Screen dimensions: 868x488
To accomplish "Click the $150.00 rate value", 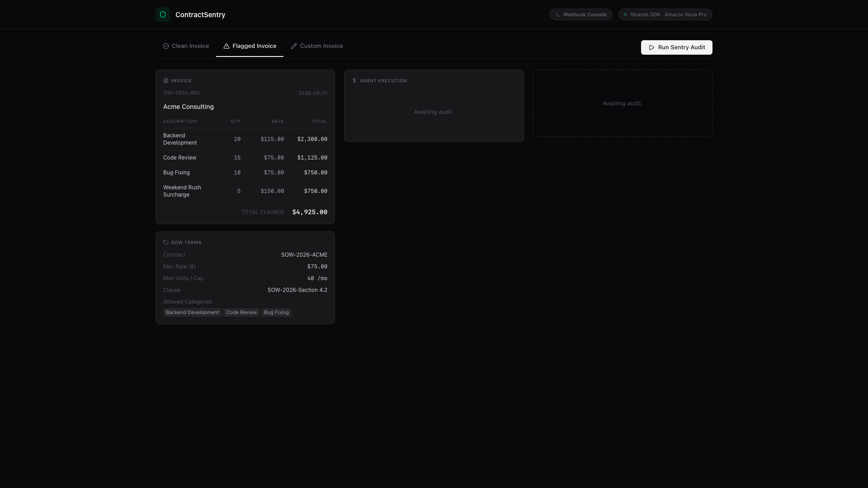I will tap(272, 191).
